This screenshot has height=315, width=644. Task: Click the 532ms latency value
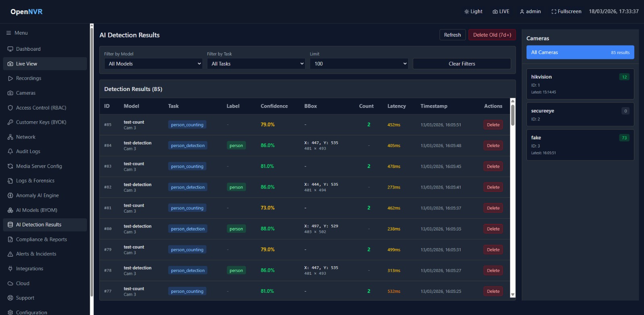pos(394,291)
